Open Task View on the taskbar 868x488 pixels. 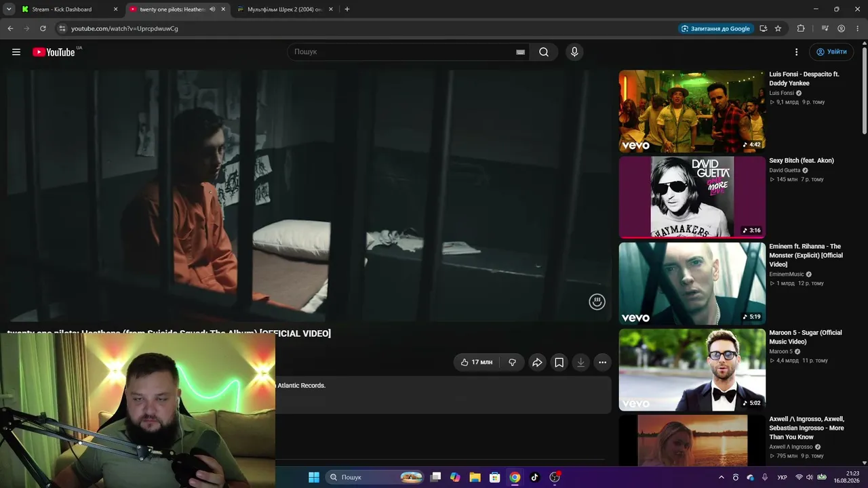coord(436,477)
